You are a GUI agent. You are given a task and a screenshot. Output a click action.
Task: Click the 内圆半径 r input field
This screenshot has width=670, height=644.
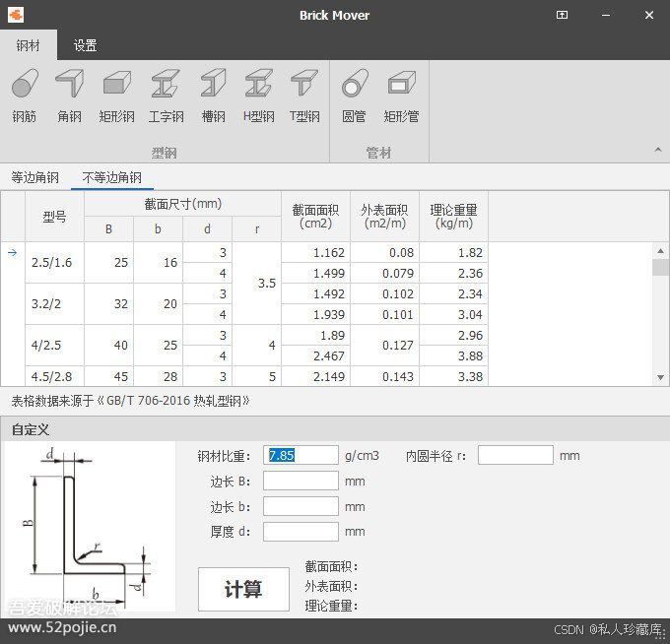point(515,455)
